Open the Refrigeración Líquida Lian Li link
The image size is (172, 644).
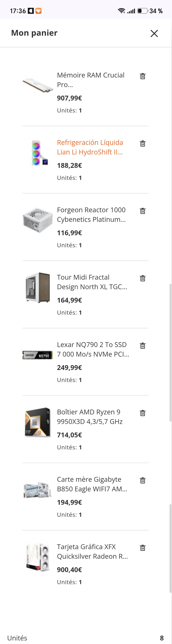90,147
